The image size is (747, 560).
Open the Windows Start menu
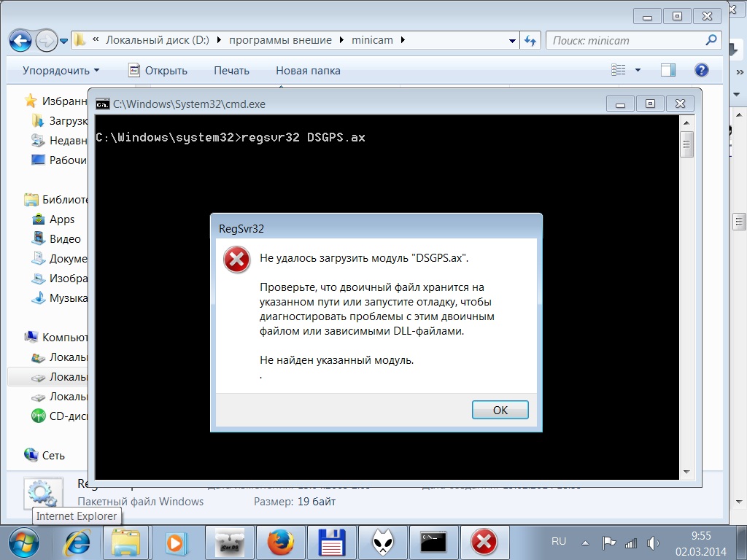(25, 542)
